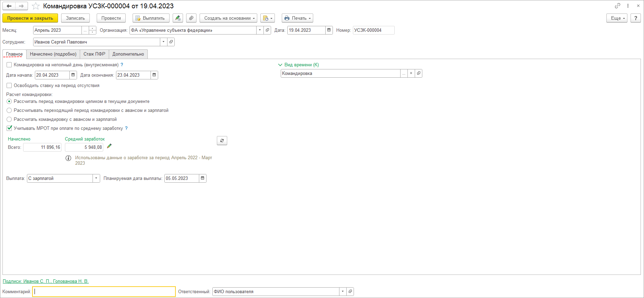Viewport: 644px width, 298px height.
Task: Click the Записать button
Action: pyautogui.click(x=75, y=18)
